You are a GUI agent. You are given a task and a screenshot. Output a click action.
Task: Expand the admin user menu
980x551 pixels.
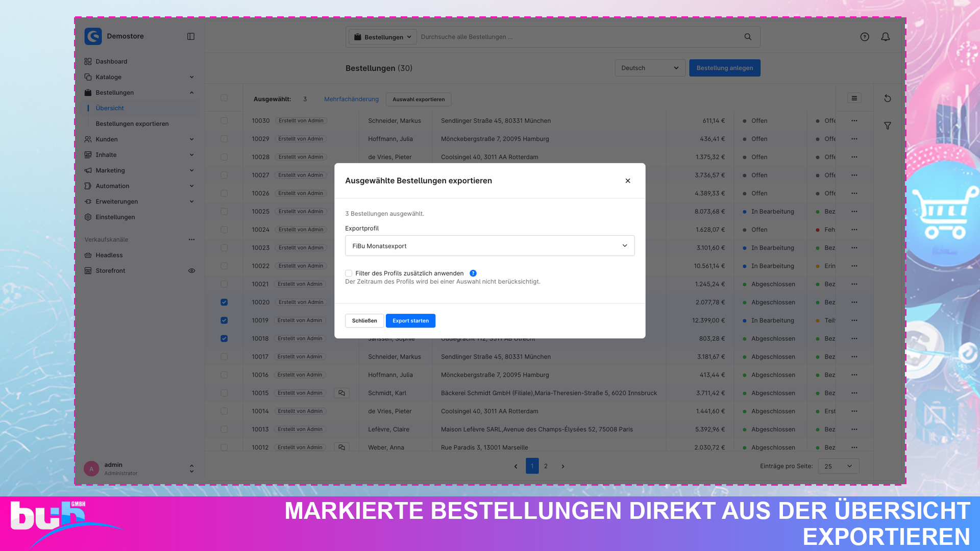click(139, 468)
